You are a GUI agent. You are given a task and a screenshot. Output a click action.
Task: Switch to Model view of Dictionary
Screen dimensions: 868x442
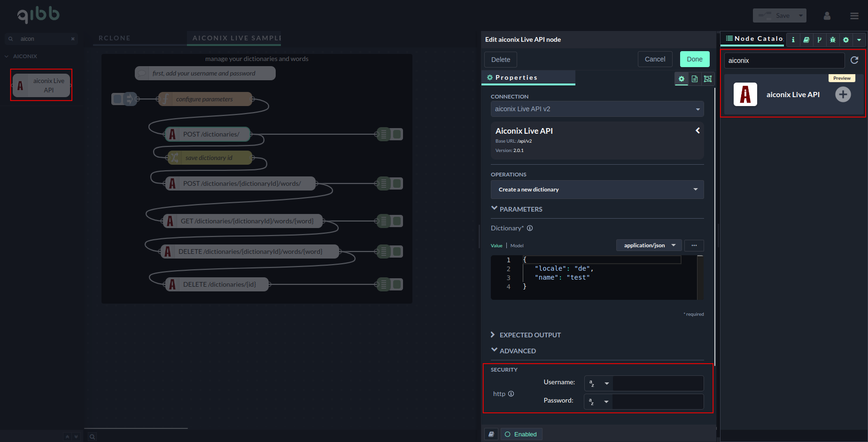click(x=517, y=246)
